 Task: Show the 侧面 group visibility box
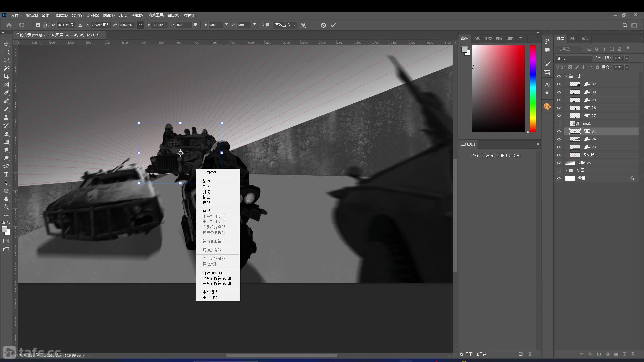click(559, 170)
